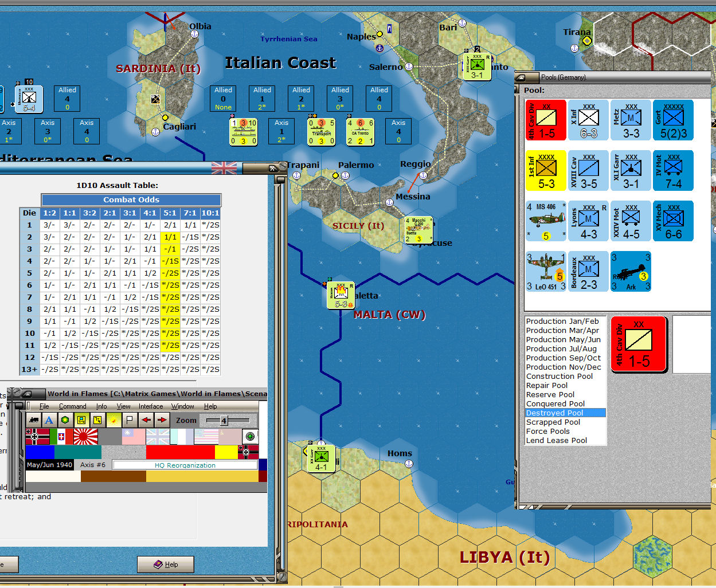Viewport: 716px width, 588px height.
Task: Select 'Construction Pool' in pool list
Action: point(560,377)
